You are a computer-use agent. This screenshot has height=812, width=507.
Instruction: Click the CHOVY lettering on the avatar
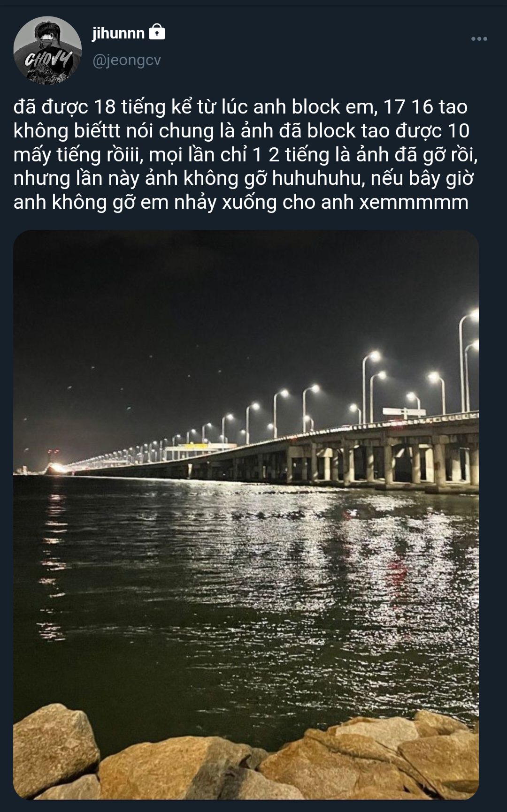coord(48,60)
